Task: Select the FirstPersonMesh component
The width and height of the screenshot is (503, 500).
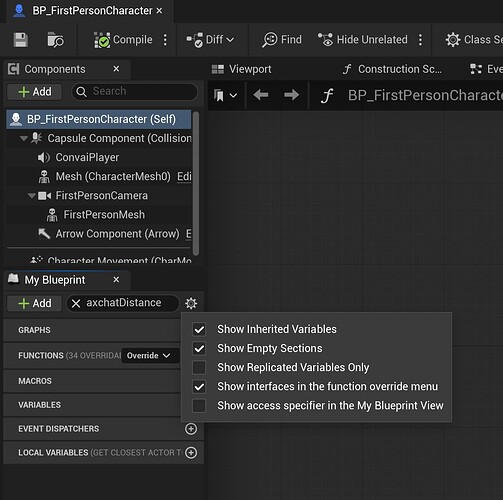Action: 99,215
